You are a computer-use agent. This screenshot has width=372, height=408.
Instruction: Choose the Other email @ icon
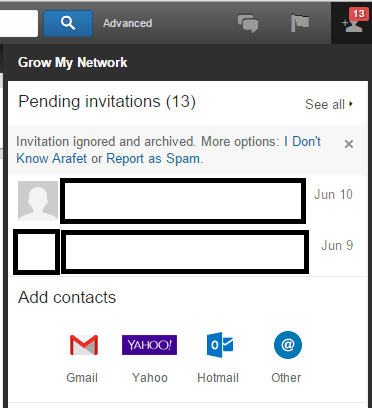click(288, 345)
